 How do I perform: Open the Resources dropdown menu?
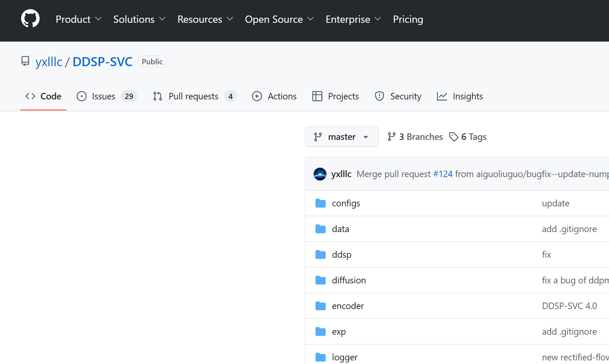click(x=205, y=19)
